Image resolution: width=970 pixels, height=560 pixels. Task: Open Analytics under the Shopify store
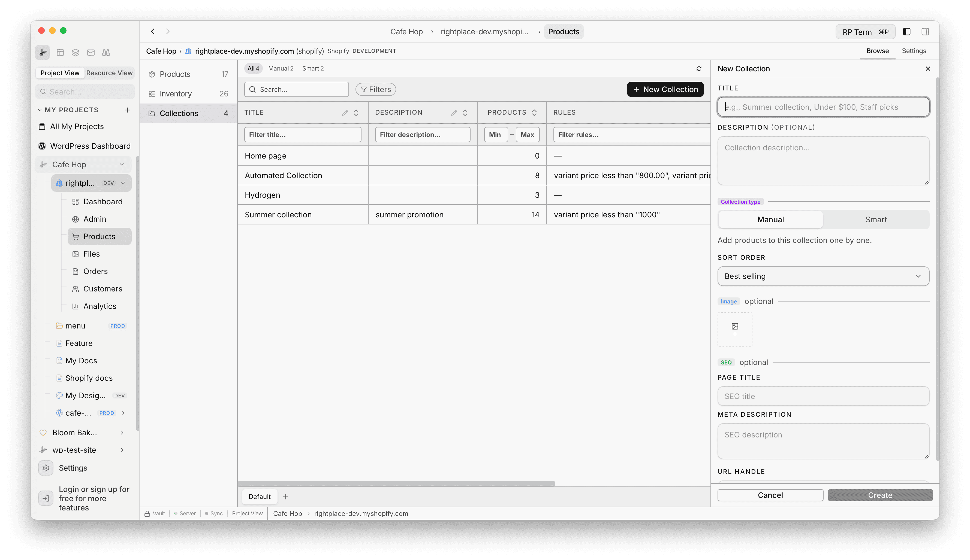100,306
